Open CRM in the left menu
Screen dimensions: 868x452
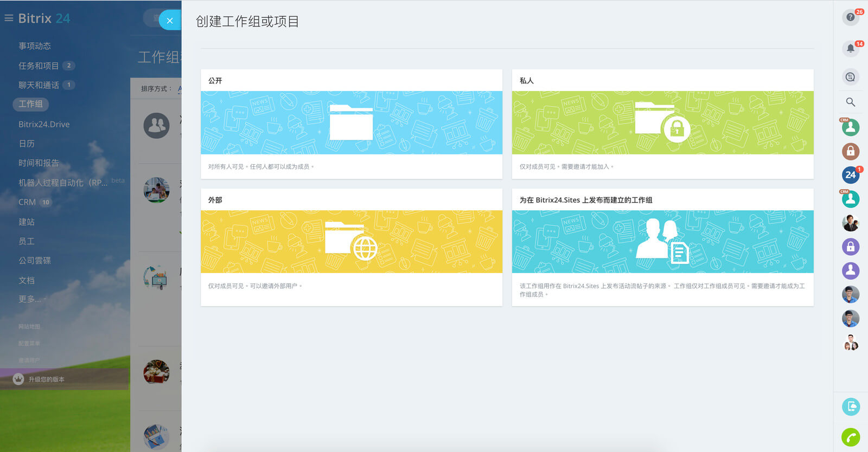point(27,202)
